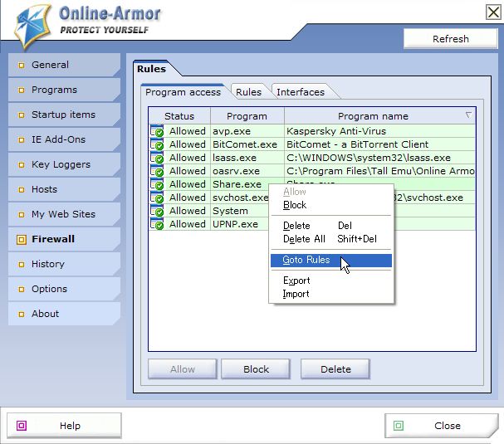Open the Programs section
The width and height of the screenshot is (504, 444).
click(64, 90)
